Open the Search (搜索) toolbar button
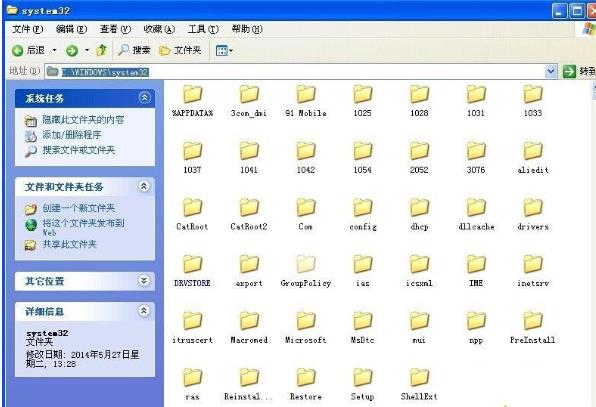Viewport: 596px width, 407px height. (135, 50)
